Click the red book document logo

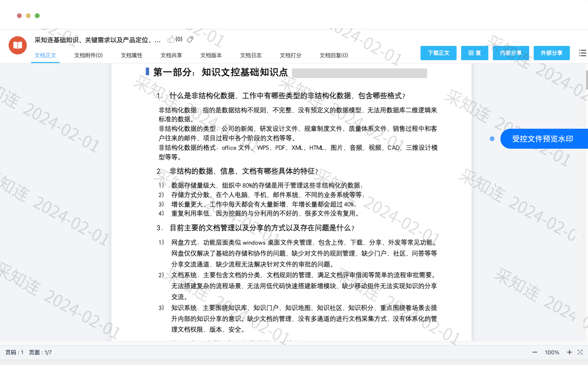pos(18,45)
